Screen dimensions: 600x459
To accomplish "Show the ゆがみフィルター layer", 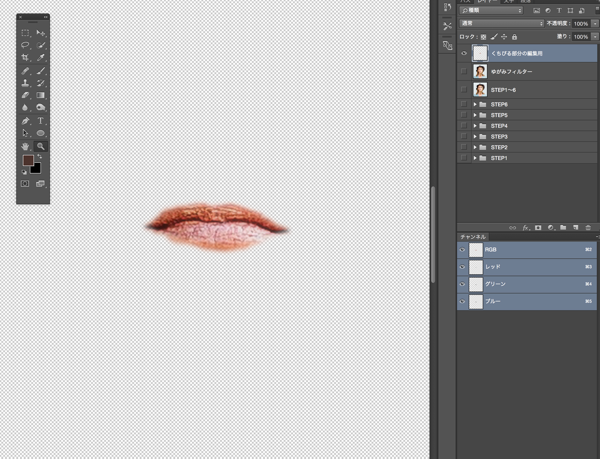I will coord(464,71).
